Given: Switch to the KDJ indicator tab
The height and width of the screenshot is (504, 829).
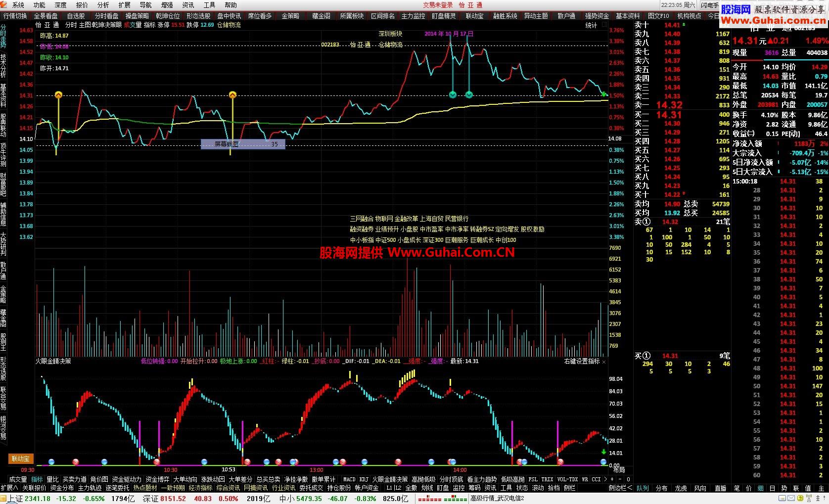Looking at the screenshot, I should 364,479.
